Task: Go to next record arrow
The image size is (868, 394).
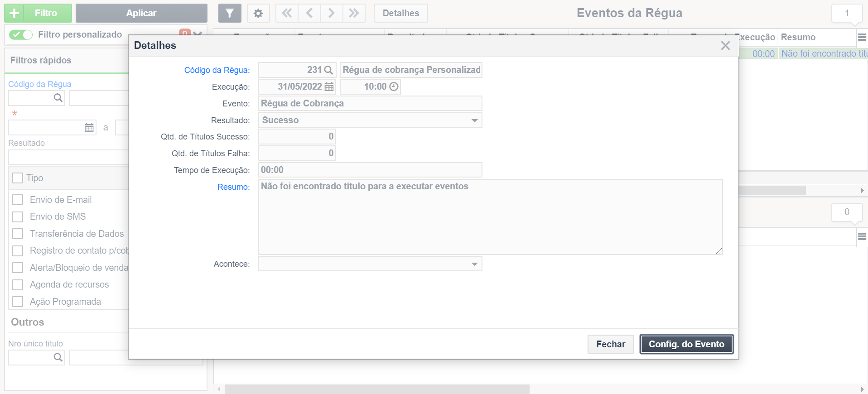Action: tap(332, 13)
